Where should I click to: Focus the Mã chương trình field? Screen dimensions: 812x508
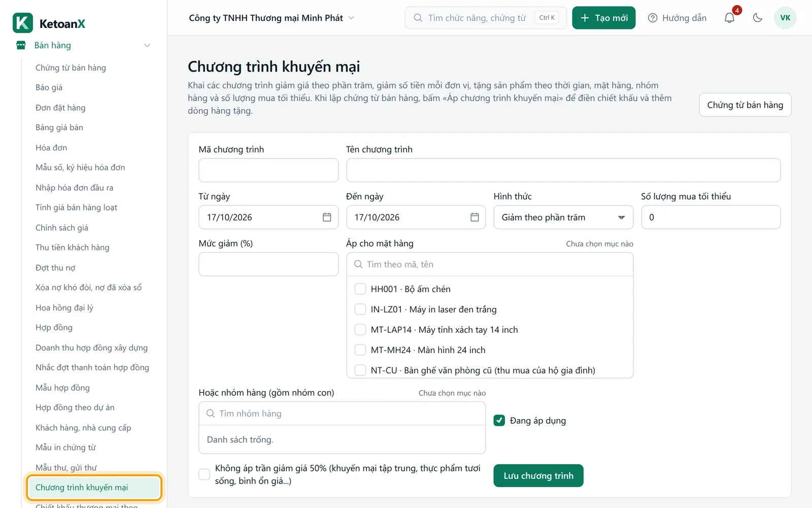[268, 170]
